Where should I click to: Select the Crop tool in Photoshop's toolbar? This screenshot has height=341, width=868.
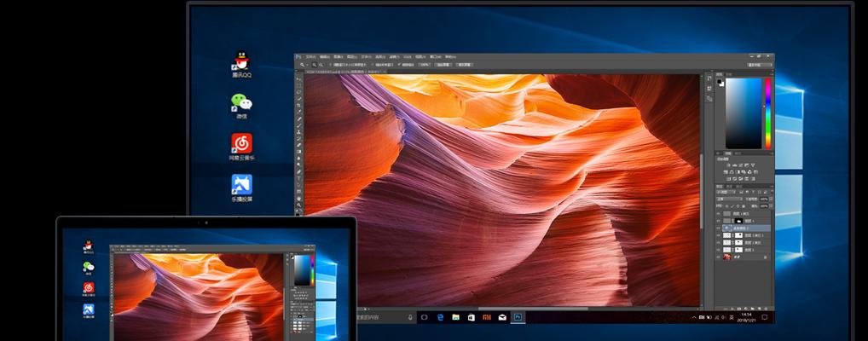(299, 105)
